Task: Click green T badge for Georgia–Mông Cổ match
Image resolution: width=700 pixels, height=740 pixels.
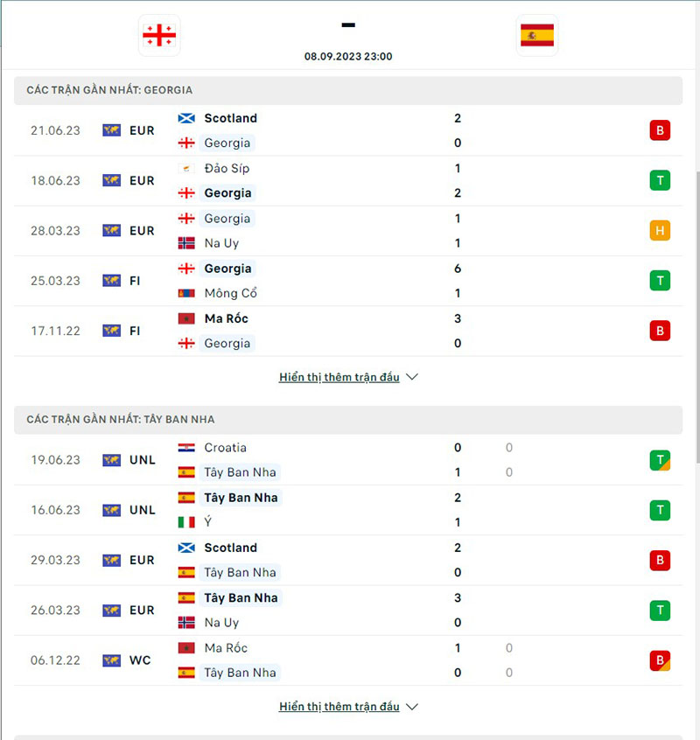Action: point(659,281)
